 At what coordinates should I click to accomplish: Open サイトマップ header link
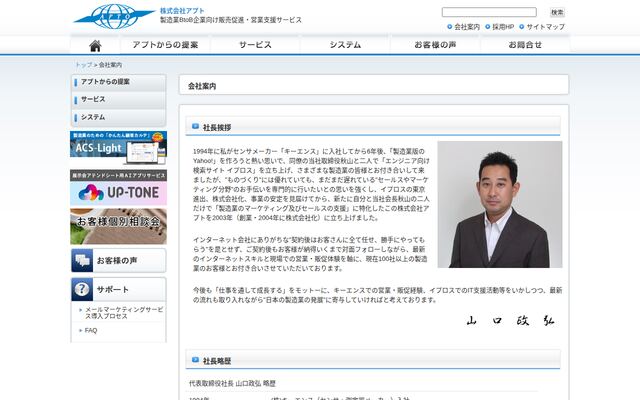tap(545, 27)
